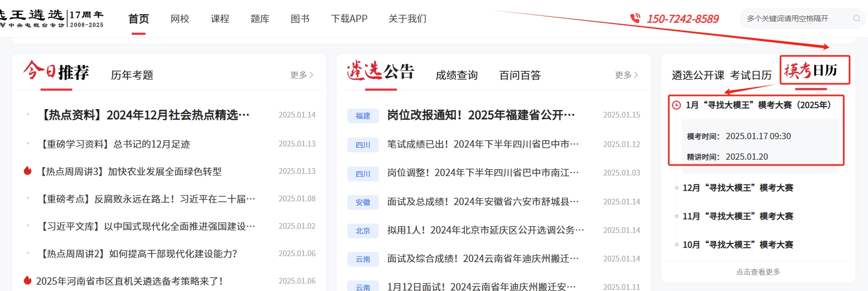Select the 考试日历 tab
868x291 pixels.
[750, 75]
